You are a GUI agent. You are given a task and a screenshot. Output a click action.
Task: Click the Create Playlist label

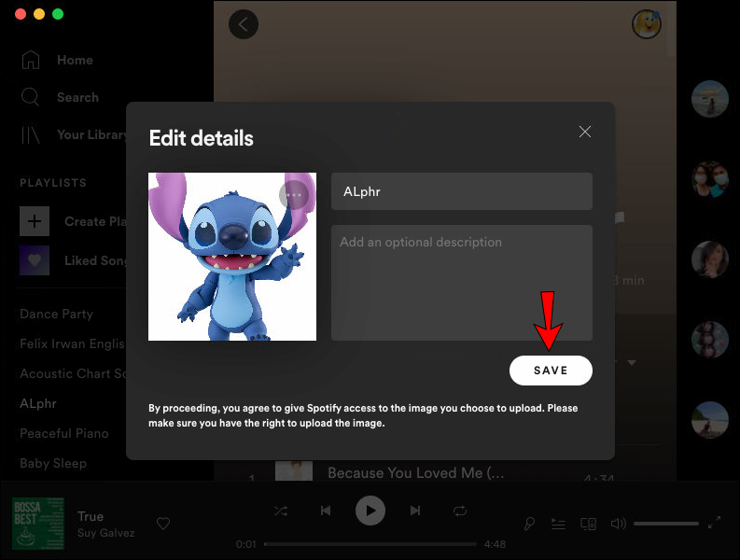click(95, 221)
